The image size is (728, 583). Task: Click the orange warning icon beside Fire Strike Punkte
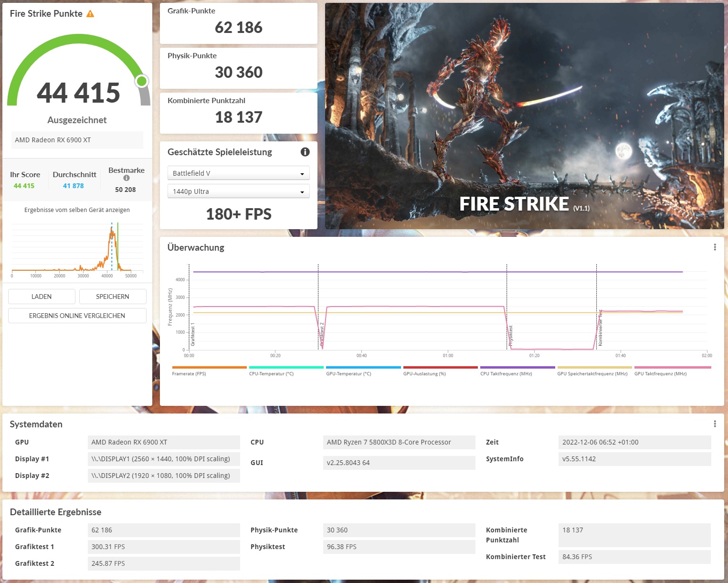(90, 14)
